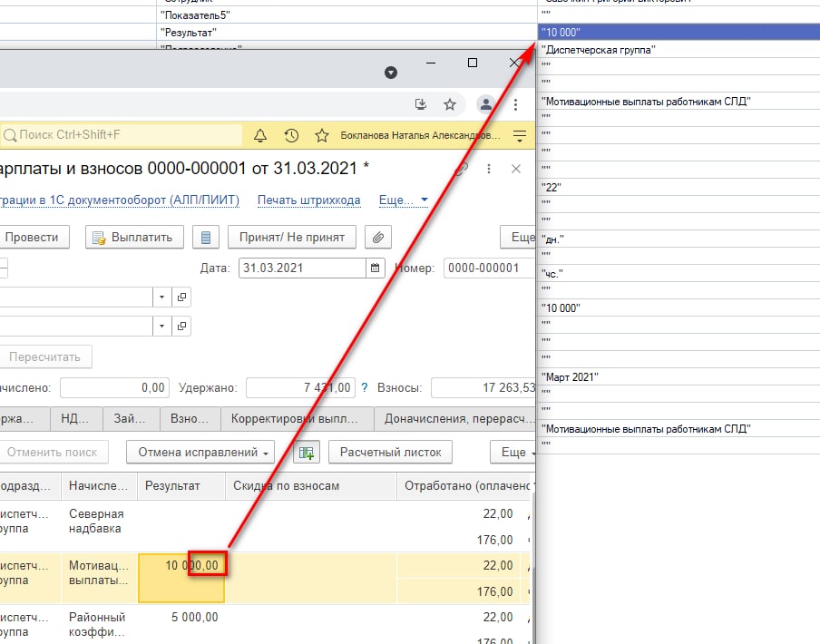Click the Дата field with 31.03.2021
This screenshot has width=820, height=644.
(x=302, y=268)
